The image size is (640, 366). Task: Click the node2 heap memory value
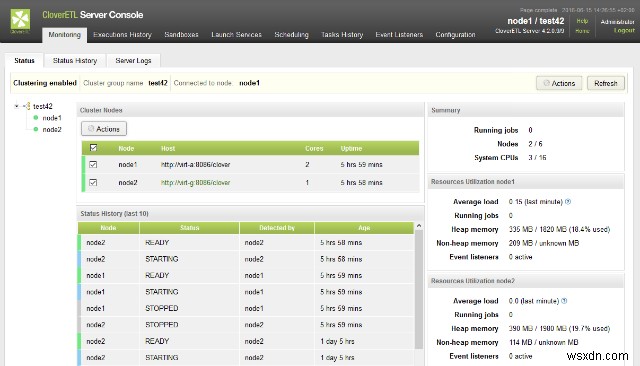(x=559, y=328)
